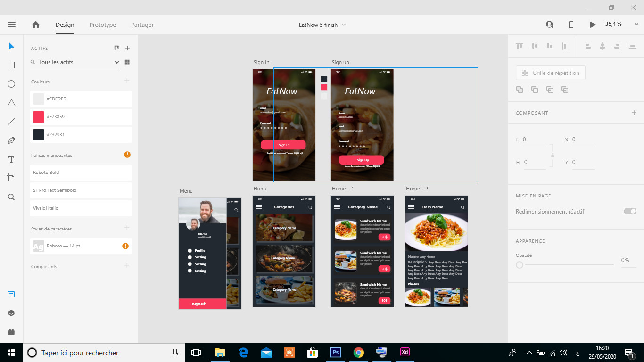This screenshot has height=362, width=644.
Task: Click the distribute vertically icon
Action: 564,46
